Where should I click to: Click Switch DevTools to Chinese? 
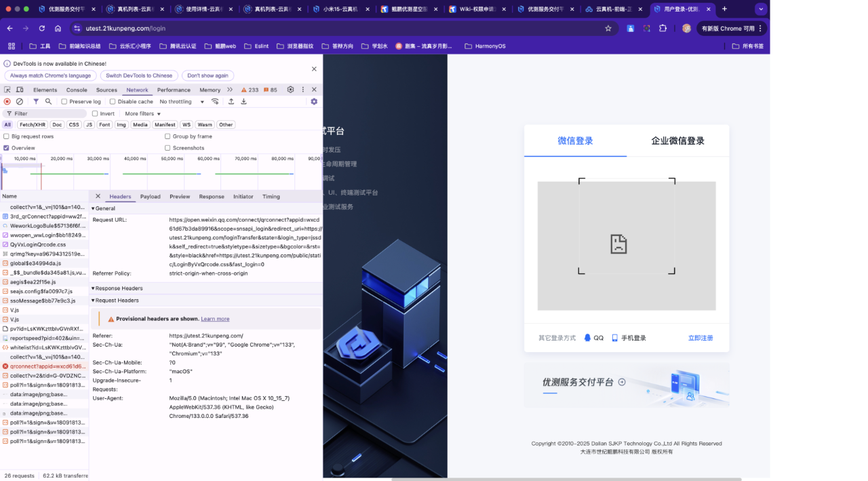coord(139,75)
